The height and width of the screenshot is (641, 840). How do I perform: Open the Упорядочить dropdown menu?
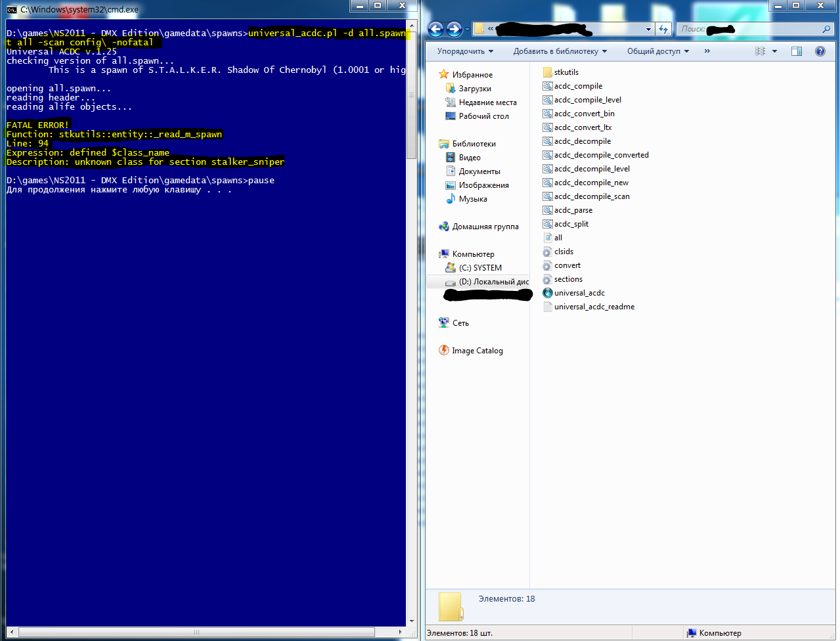[464, 51]
